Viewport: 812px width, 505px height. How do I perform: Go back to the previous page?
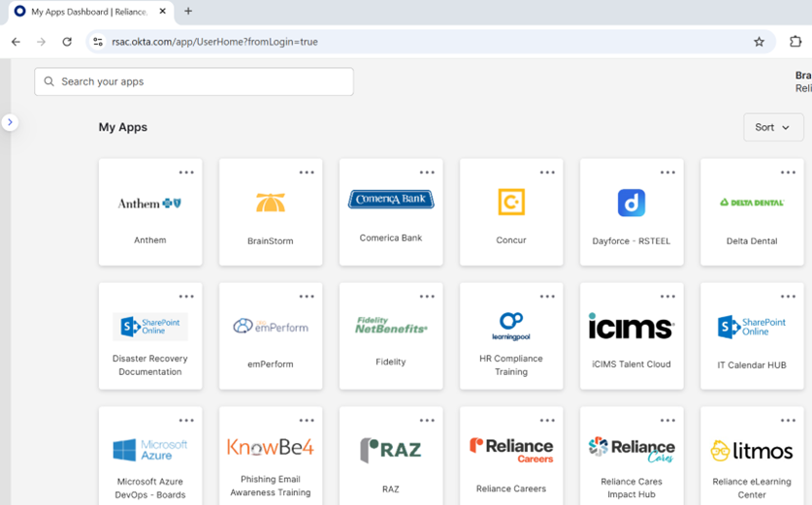coord(16,42)
